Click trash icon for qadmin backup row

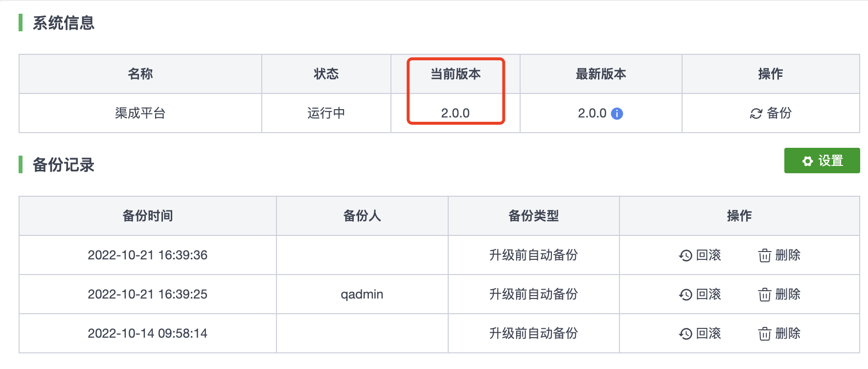coord(764,295)
